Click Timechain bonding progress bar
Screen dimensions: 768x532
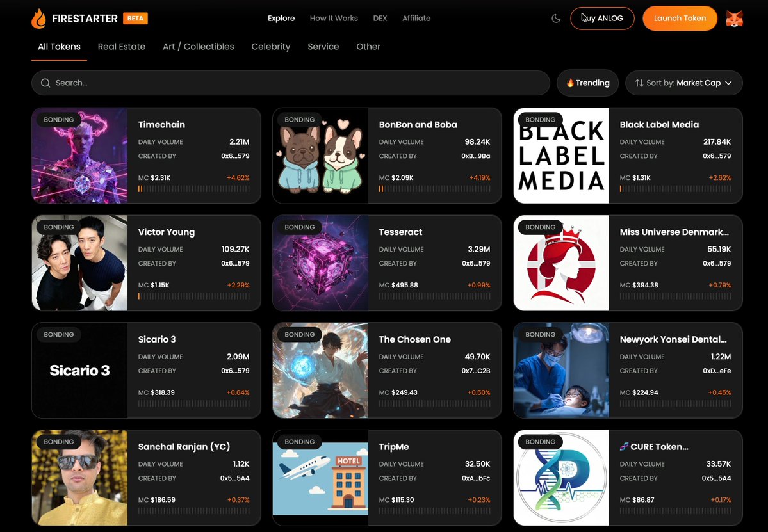tap(194, 189)
